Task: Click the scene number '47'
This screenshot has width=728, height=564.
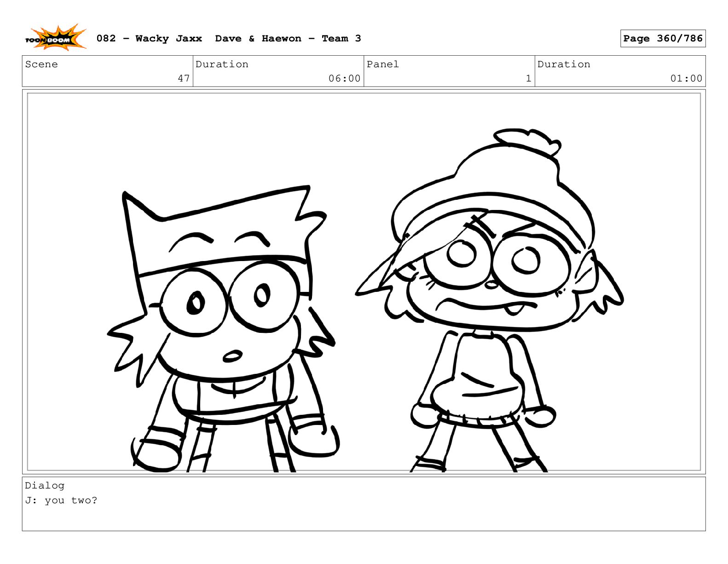Action: click(184, 78)
